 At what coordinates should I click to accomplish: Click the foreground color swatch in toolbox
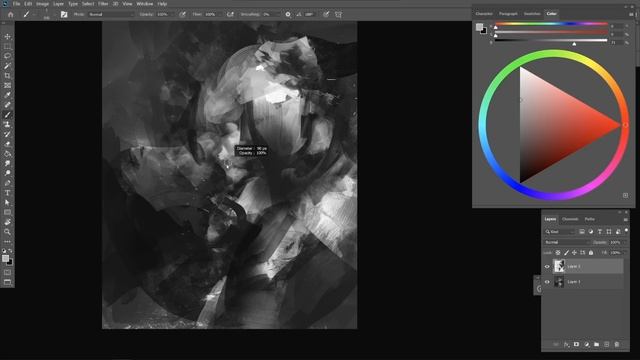click(x=5, y=258)
